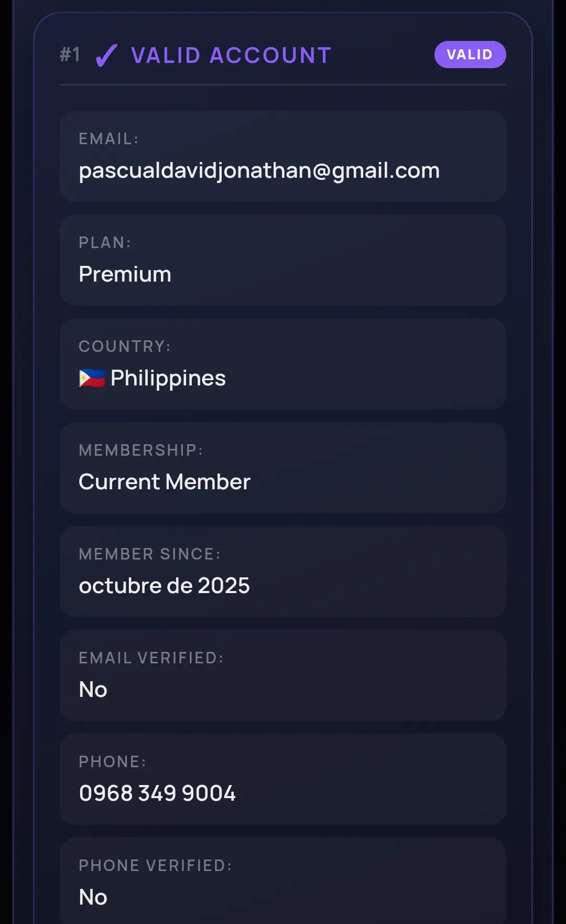Select the VALID ACCOUNT heading text
Image resolution: width=566 pixels, height=924 pixels.
point(231,56)
